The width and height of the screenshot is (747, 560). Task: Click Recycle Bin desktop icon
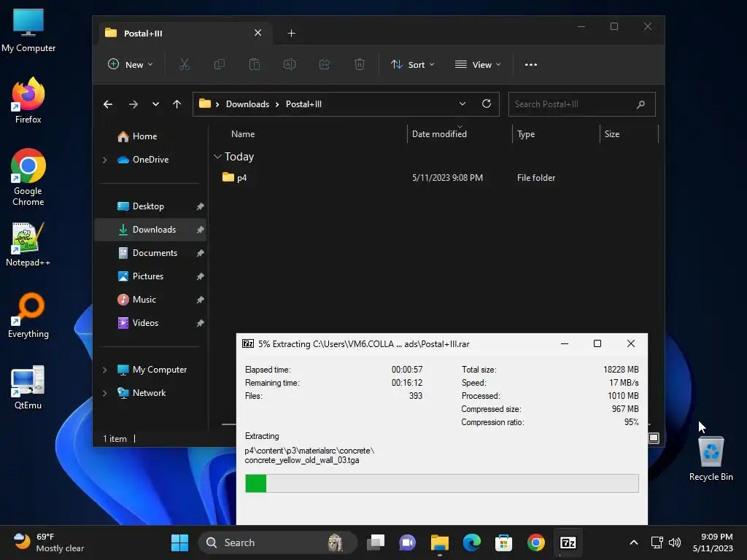(x=711, y=459)
